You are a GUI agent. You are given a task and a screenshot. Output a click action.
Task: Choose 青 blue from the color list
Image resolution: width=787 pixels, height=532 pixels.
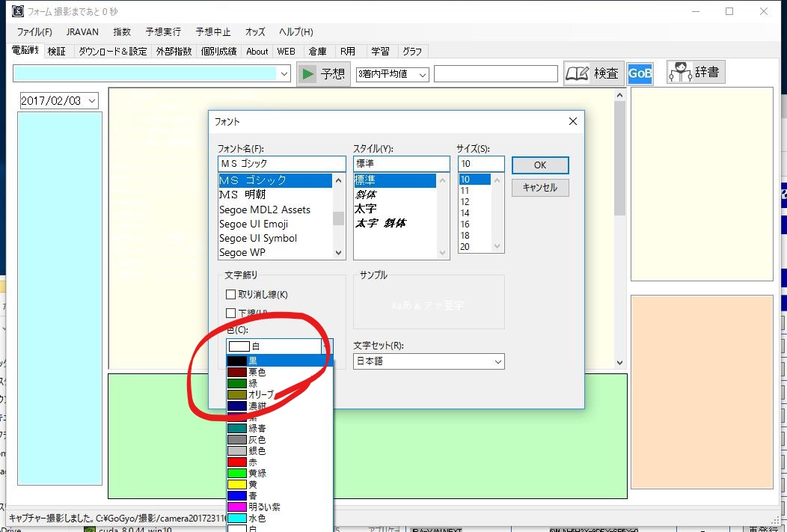pyautogui.click(x=279, y=496)
